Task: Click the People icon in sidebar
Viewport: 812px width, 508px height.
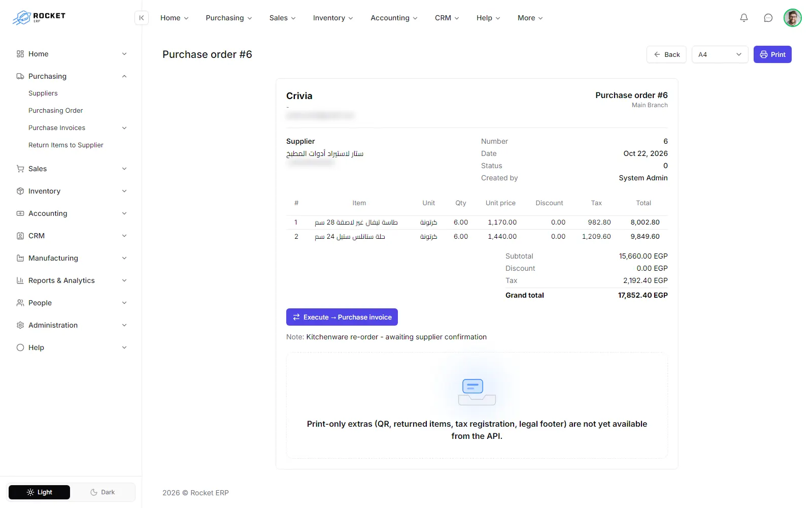Action: pos(20,303)
